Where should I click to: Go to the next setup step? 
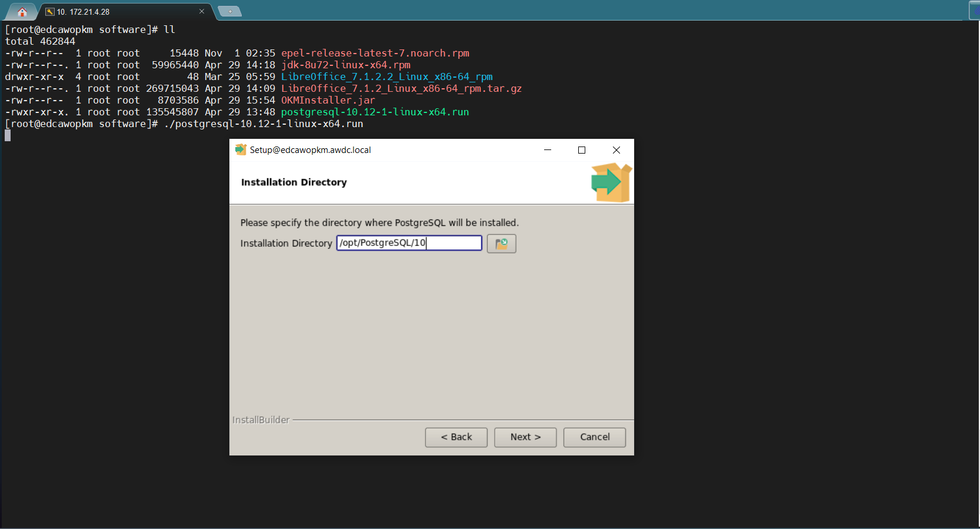click(x=525, y=437)
